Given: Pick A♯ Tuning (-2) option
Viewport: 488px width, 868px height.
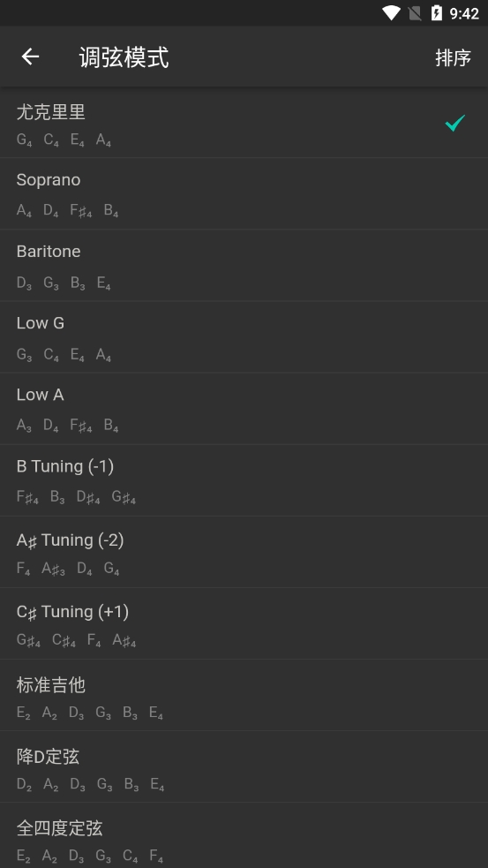Looking at the screenshot, I should pos(244,552).
